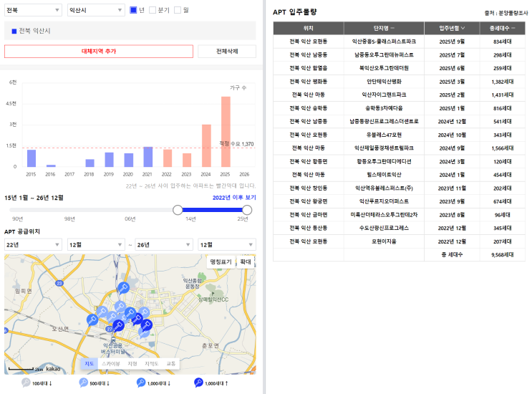Click the 2024 bar in supply chart

coord(206,145)
